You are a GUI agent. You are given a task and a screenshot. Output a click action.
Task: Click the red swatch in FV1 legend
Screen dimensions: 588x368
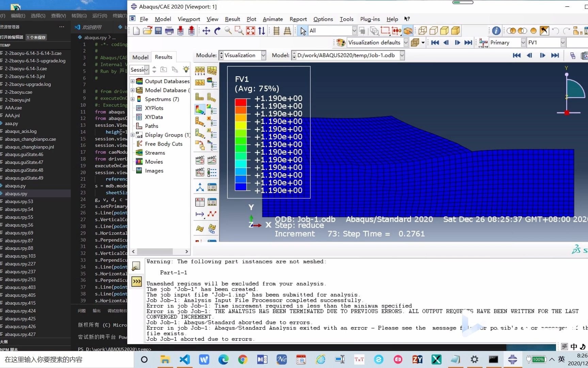[x=241, y=102]
